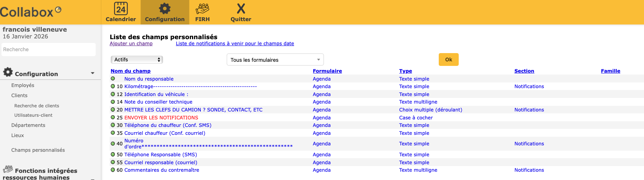Select Champs personnalisés in the sidebar

pos(38,150)
